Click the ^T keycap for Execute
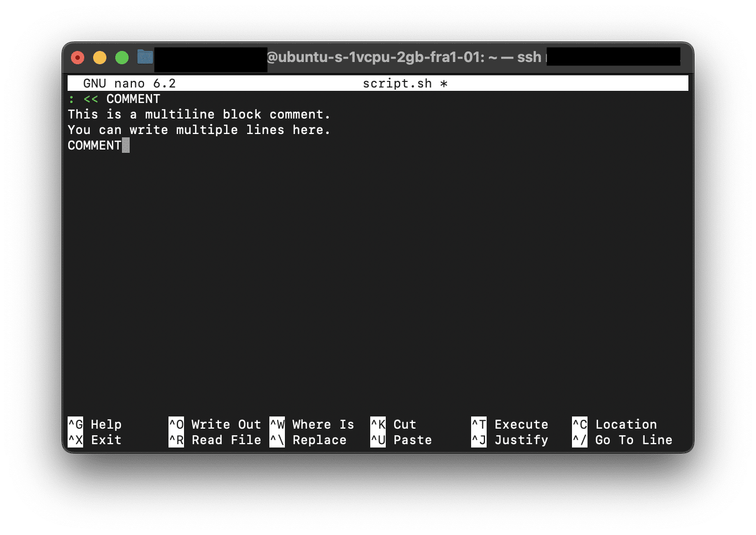Image resolution: width=756 pixels, height=535 pixels. pos(478,424)
